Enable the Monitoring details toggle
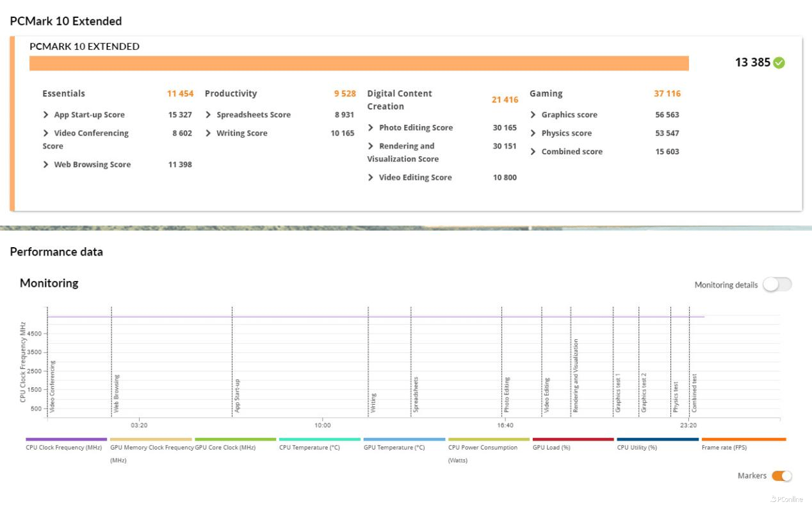This screenshot has height=511, width=812. click(777, 285)
